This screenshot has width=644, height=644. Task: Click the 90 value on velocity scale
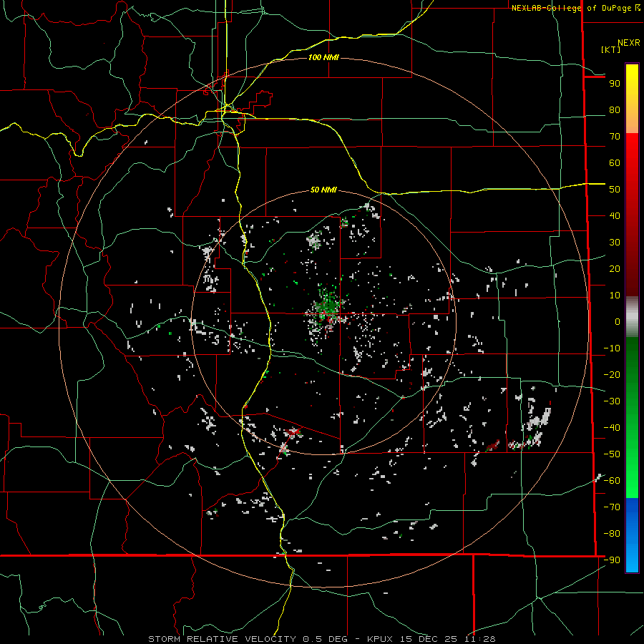tap(615, 84)
